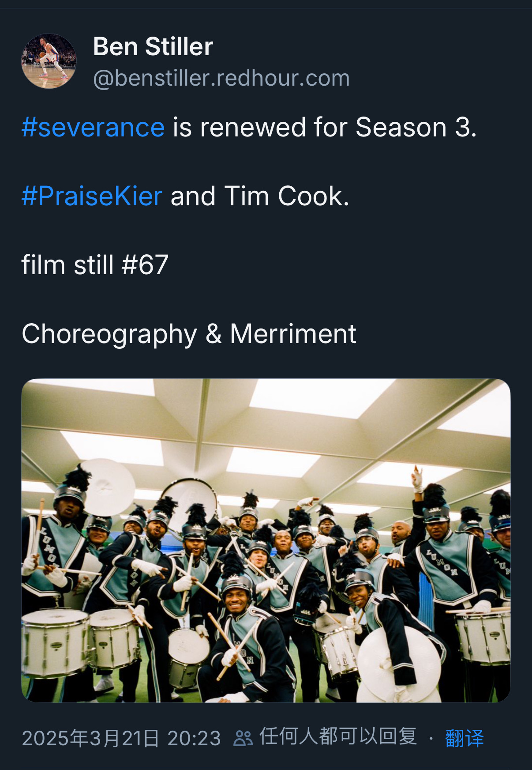Click the "film still #67" text line
The width and height of the screenshot is (532, 770).
pos(95,265)
